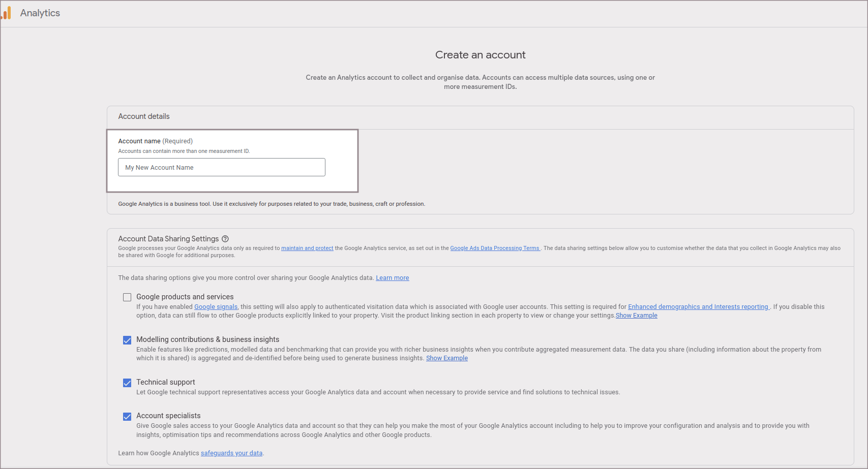Untick the Account specialists checkbox
Screen dimensions: 868x469
click(127, 416)
